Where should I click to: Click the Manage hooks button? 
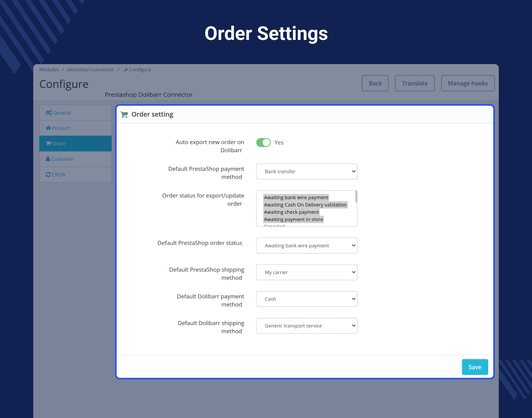click(x=468, y=84)
